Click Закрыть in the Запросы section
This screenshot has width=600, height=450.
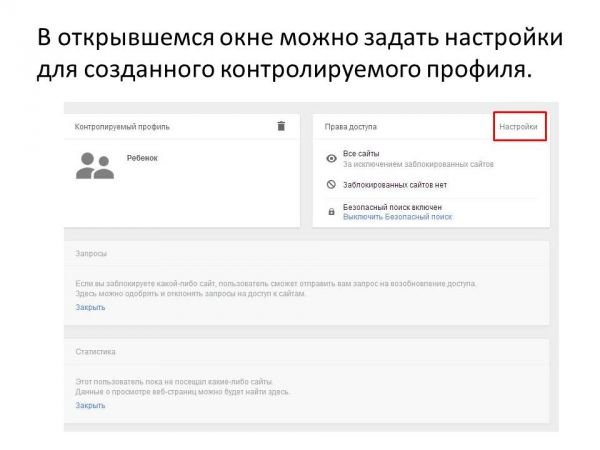[x=90, y=307]
